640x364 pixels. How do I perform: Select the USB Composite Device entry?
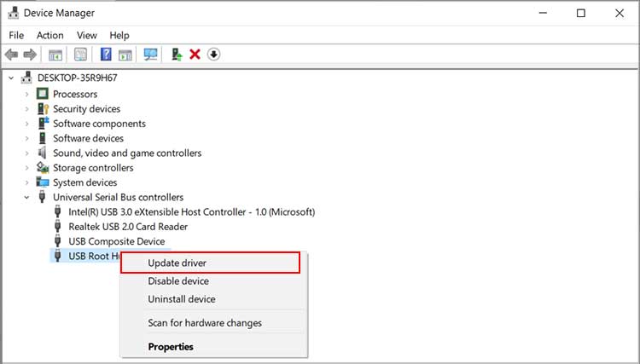click(x=116, y=241)
